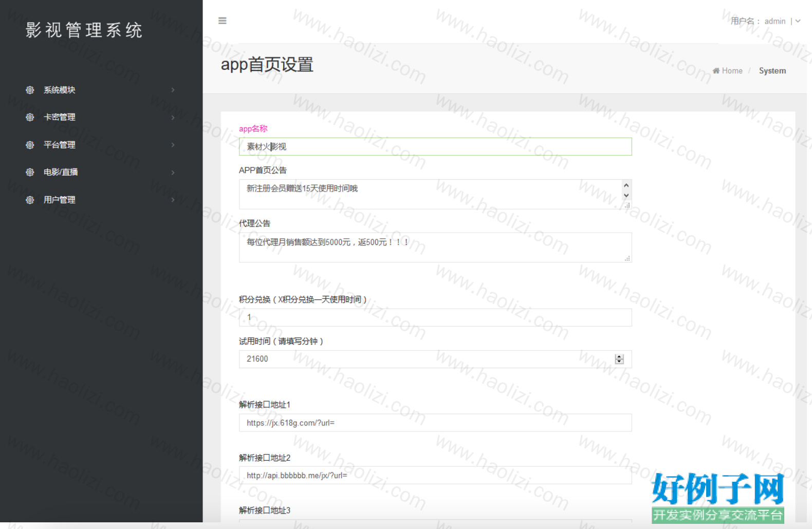Image resolution: width=812 pixels, height=529 pixels.
Task: Focus the 代理公告 textarea
Action: 435,248
